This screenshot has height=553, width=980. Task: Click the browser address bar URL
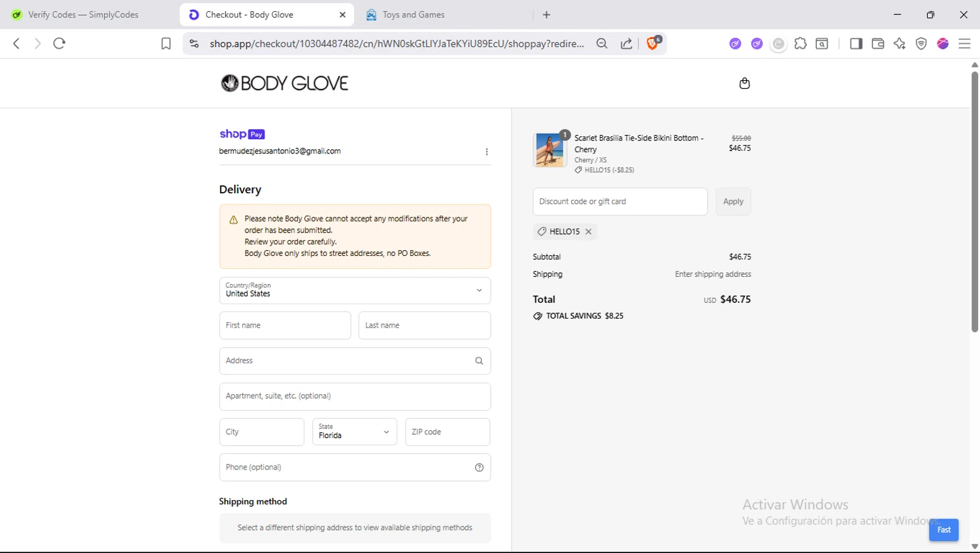coord(397,44)
